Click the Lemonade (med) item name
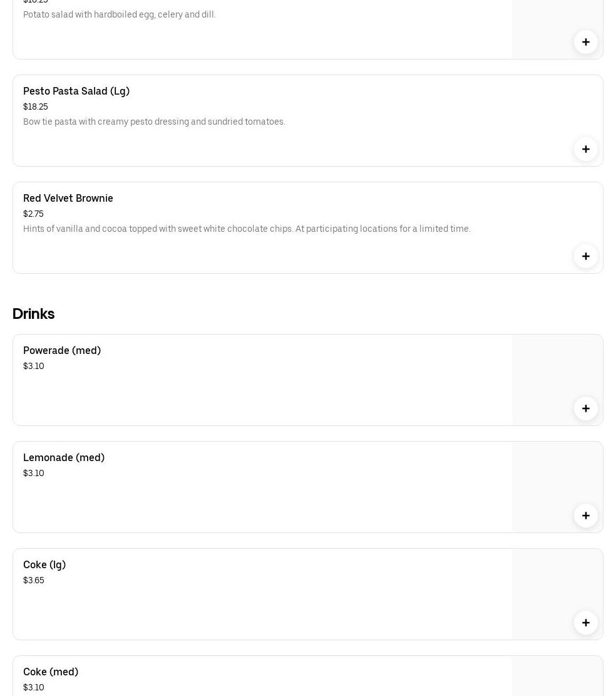Screen dimensions: 616x696 click(x=64, y=457)
